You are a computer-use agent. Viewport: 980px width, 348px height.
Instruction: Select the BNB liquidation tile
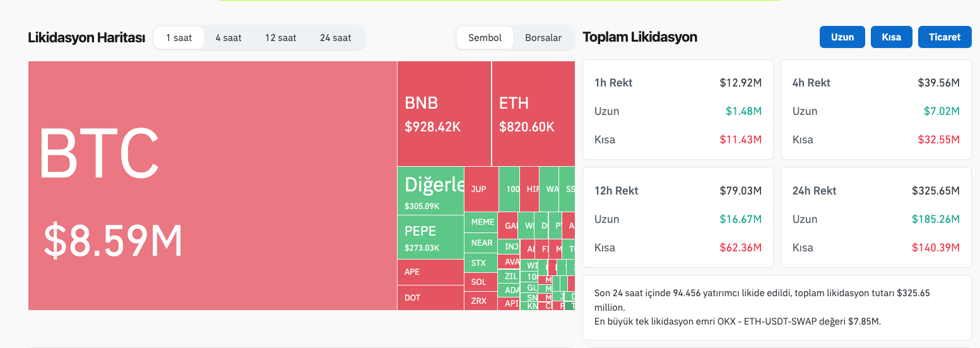[444, 114]
